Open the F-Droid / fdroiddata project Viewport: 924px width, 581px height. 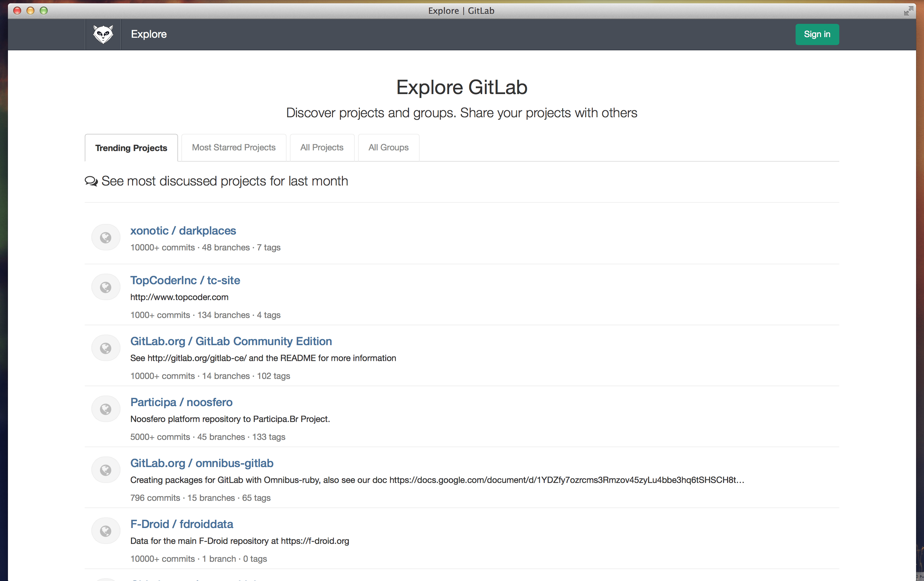[181, 524]
